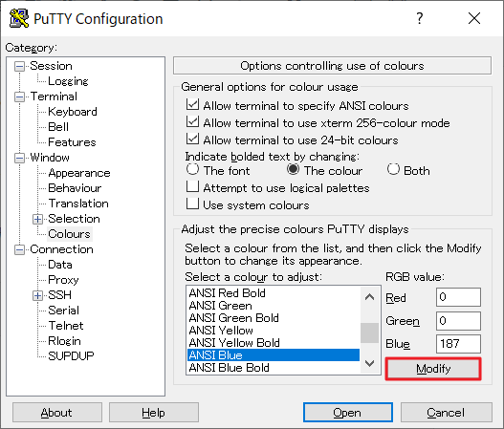Click the question mark help icon
The width and height of the screenshot is (504, 429).
420,18
